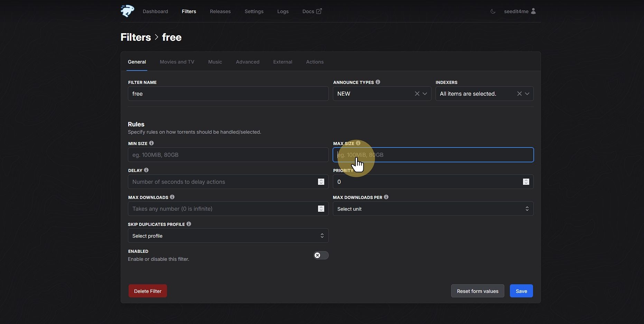Switch to the Music tab
This screenshot has width=644, height=324.
pos(215,62)
